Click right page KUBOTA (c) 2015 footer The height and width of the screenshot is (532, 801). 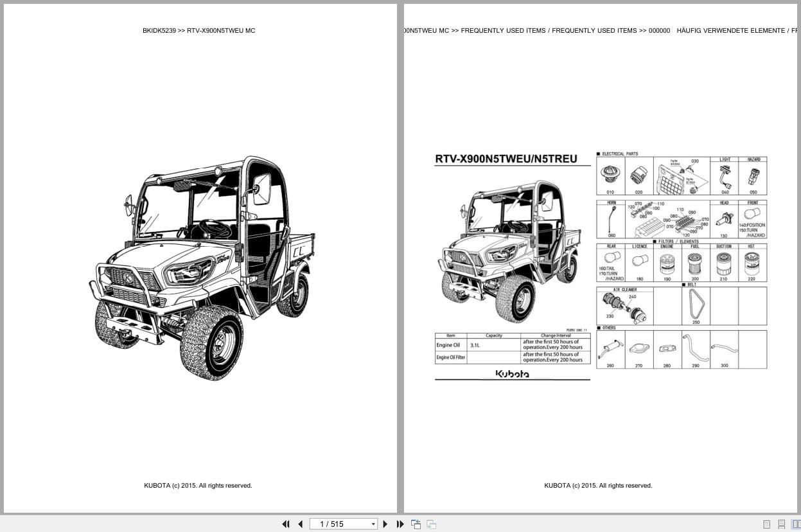598,486
